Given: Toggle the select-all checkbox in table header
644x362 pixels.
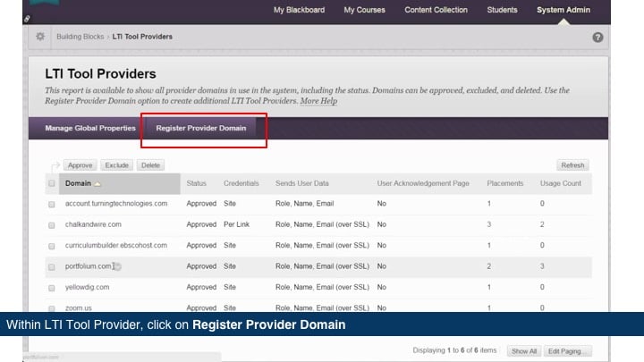Looking at the screenshot, I should click(51, 183).
